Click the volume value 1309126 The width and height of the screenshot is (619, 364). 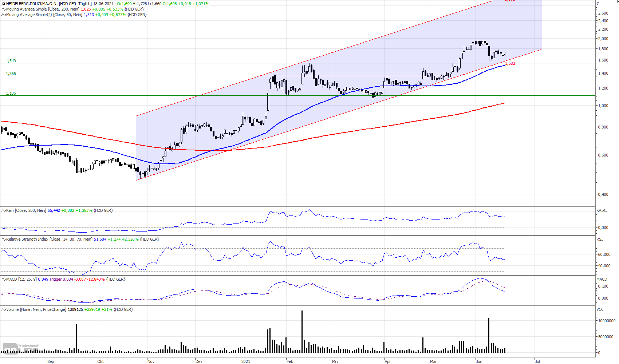(75, 309)
